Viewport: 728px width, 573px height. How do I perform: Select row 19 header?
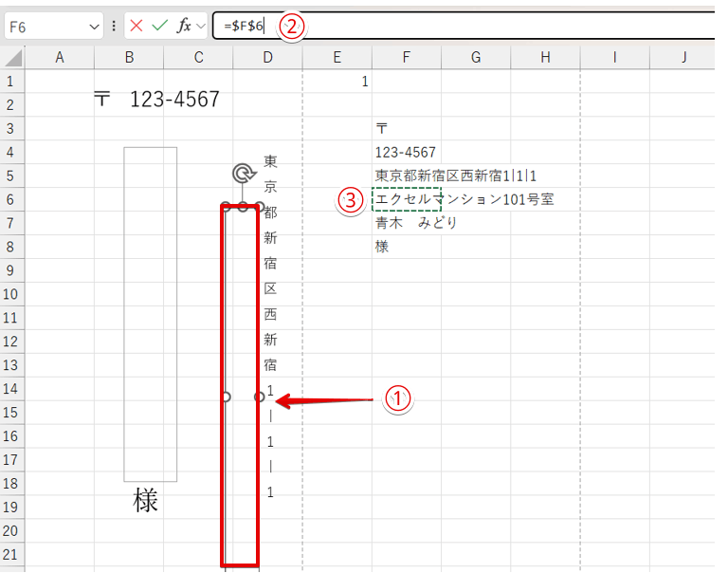point(10,507)
